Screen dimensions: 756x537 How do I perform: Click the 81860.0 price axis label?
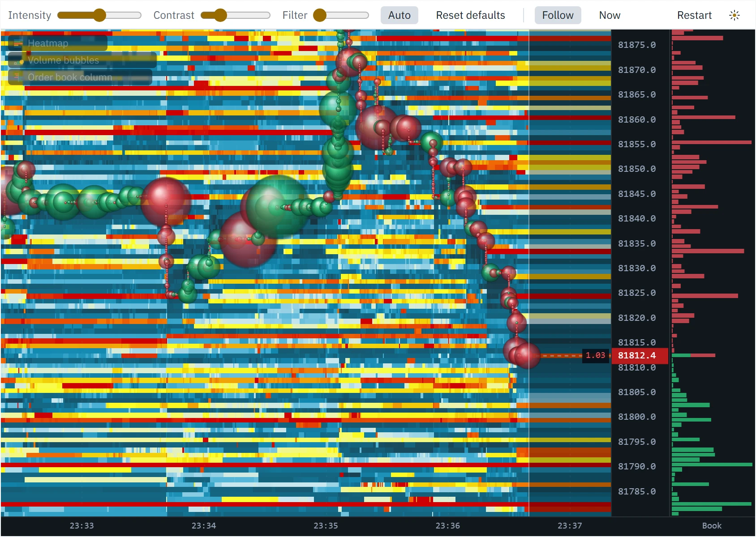(x=637, y=119)
